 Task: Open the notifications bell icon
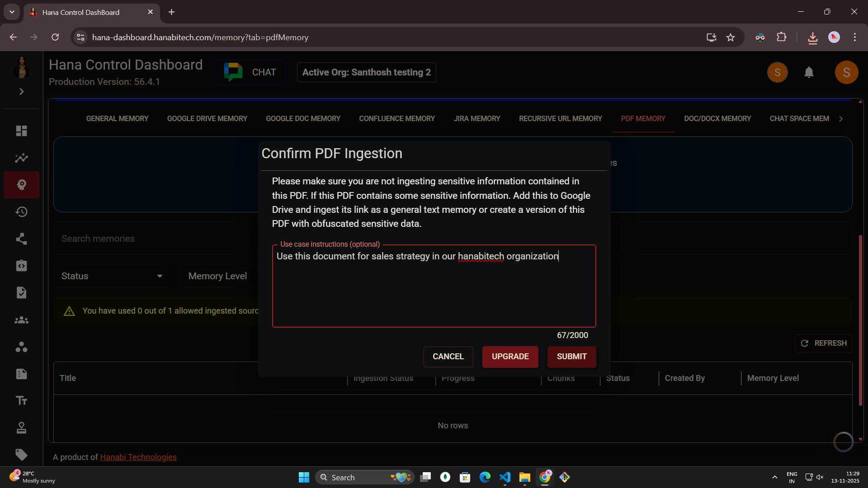click(809, 72)
